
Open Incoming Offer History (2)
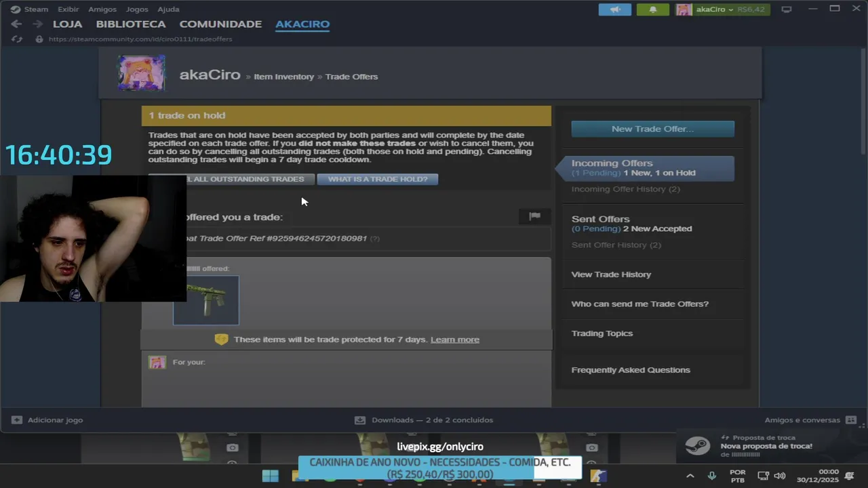(625, 189)
